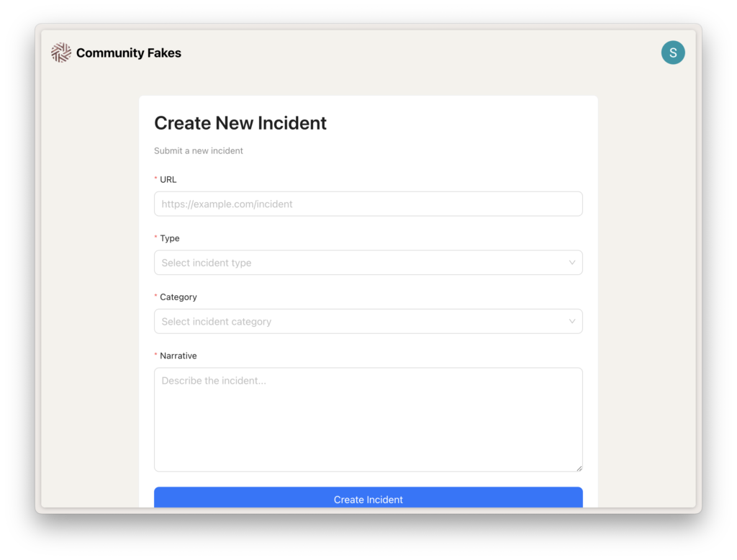737x560 pixels.
Task: Click the "Create New Incident" heading
Action: [240, 123]
